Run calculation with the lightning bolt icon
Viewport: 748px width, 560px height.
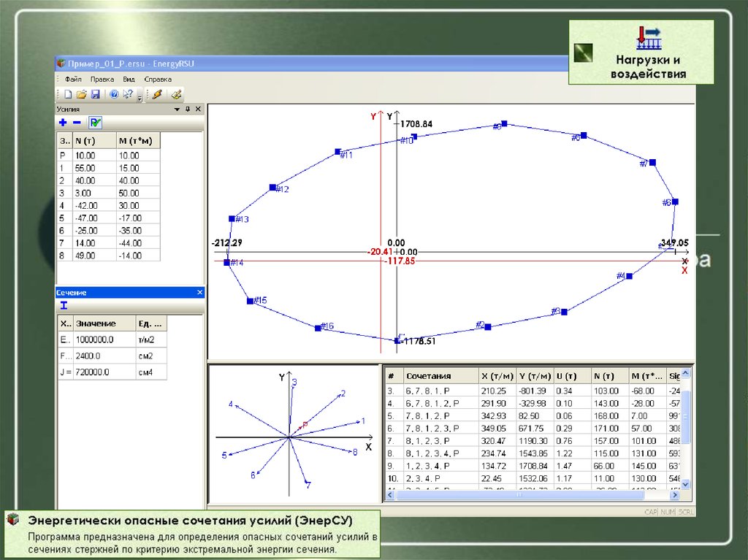(x=156, y=94)
